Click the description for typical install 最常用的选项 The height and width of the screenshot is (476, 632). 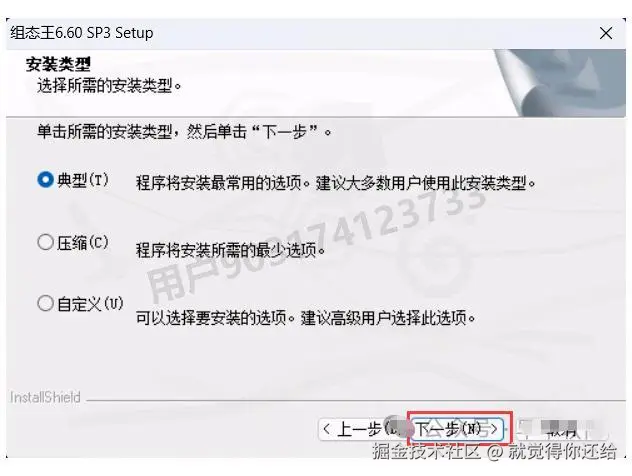(x=336, y=183)
